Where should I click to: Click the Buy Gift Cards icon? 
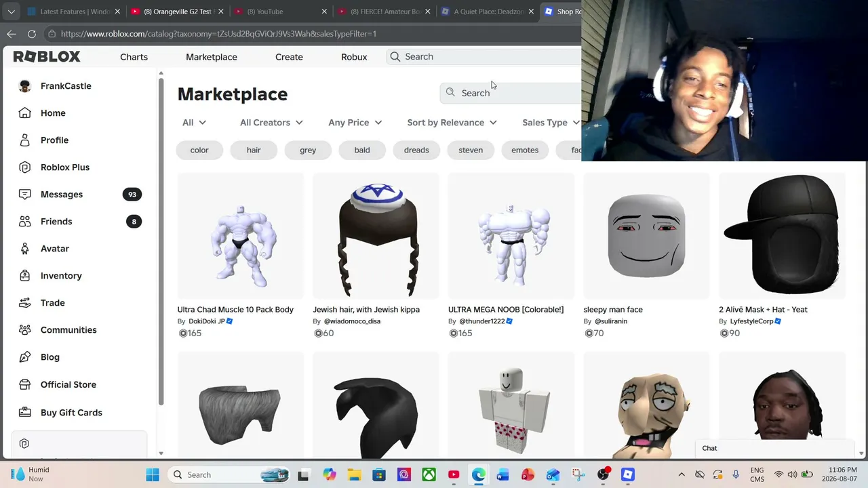25,412
